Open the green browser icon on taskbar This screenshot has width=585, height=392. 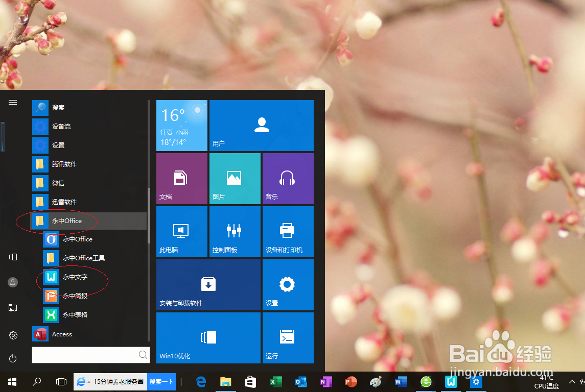point(426,382)
